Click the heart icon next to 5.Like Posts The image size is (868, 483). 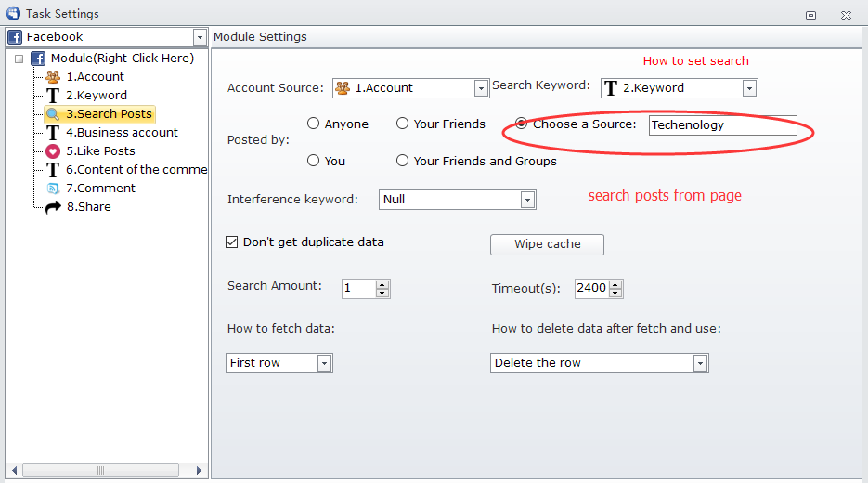(x=54, y=151)
